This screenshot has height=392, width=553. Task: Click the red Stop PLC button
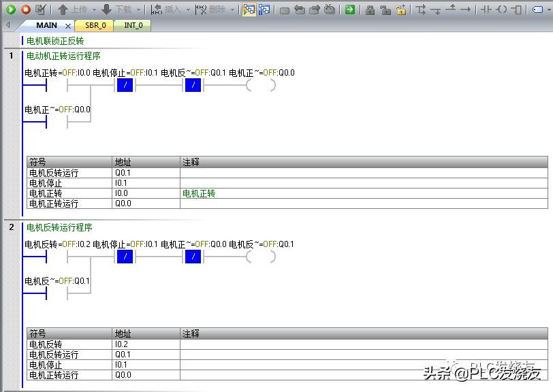click(x=25, y=10)
